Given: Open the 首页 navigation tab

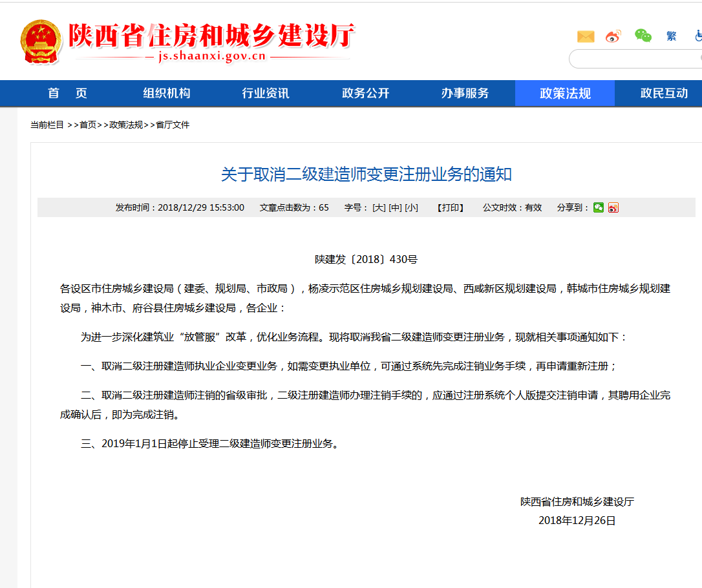Looking at the screenshot, I should [x=67, y=93].
